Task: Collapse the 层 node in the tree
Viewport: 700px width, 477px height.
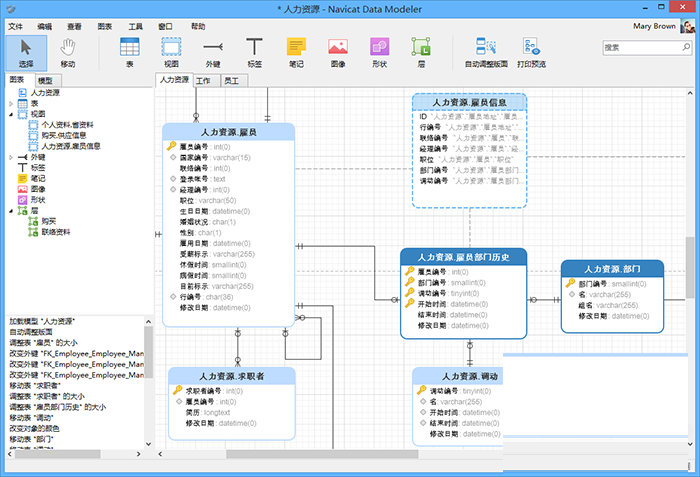Action: pos(11,211)
